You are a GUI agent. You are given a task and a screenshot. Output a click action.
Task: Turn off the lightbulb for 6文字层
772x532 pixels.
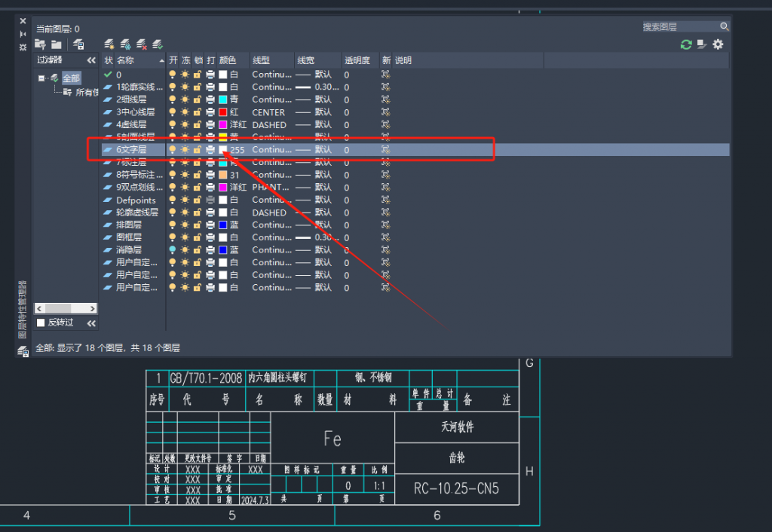coord(171,149)
